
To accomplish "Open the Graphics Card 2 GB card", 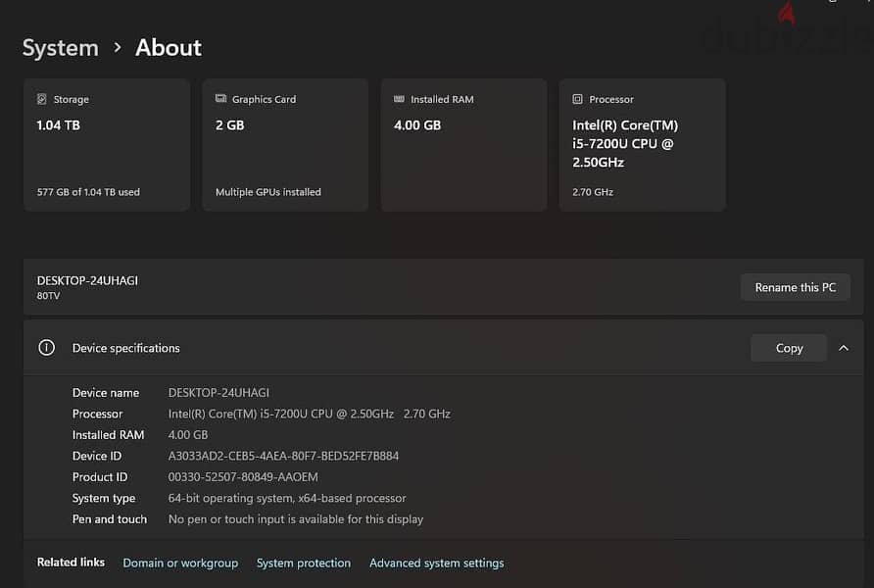I will pyautogui.click(x=285, y=145).
